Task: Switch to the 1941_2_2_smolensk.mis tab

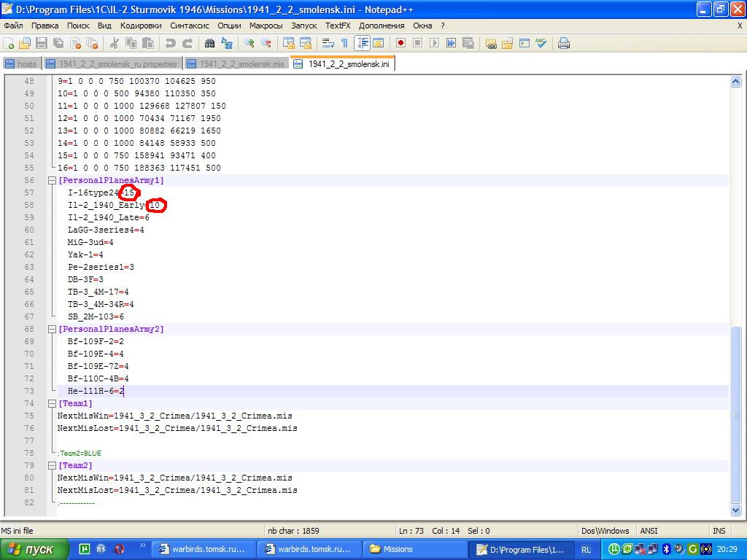Action: 236,64
